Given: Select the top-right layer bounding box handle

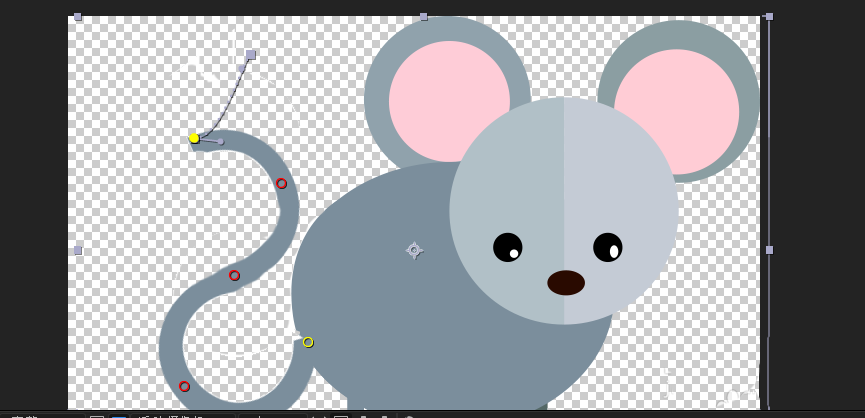Looking at the screenshot, I should [x=769, y=17].
